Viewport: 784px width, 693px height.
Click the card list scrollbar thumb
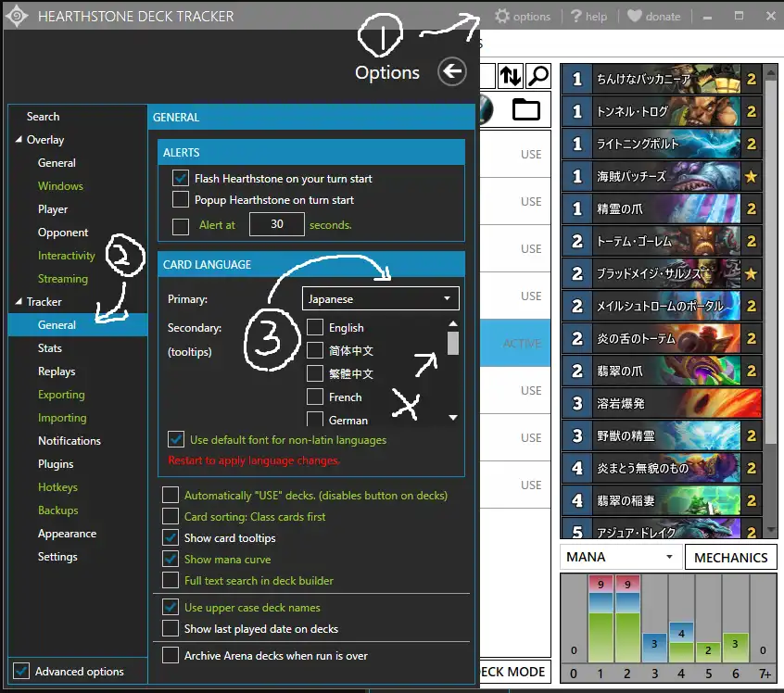point(771,262)
